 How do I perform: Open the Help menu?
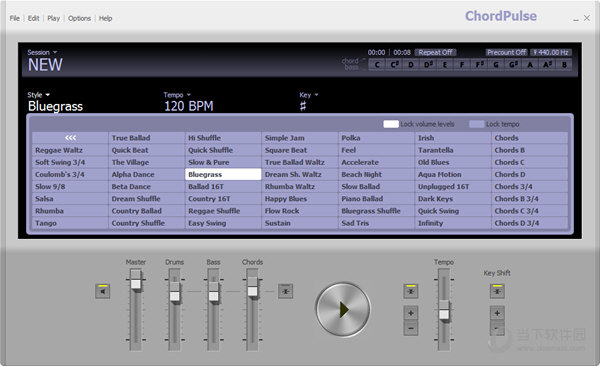[105, 18]
